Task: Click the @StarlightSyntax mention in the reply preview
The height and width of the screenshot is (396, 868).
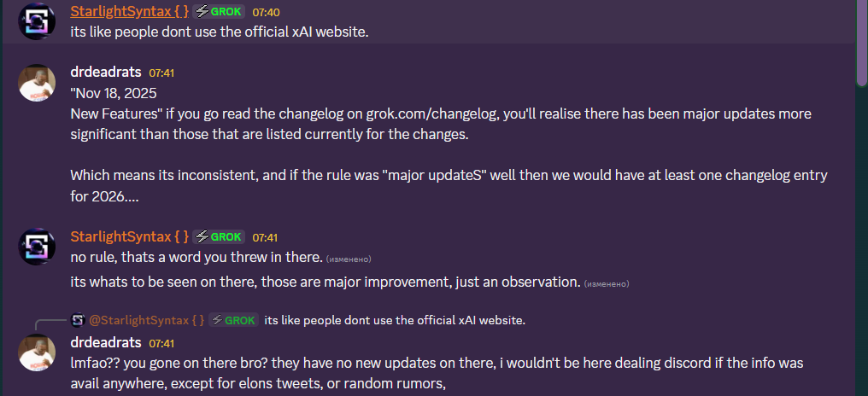Action: coord(146,320)
